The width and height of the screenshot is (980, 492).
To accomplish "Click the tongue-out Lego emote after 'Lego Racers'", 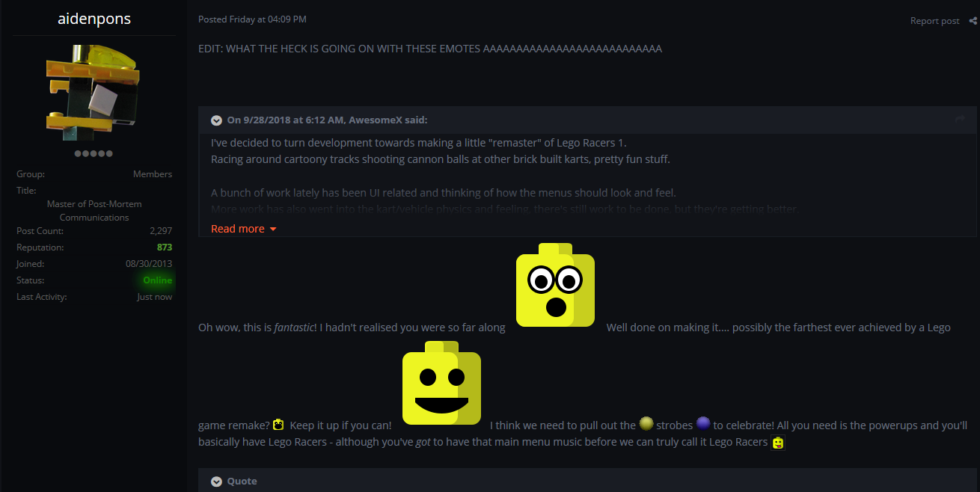I will pos(778,443).
